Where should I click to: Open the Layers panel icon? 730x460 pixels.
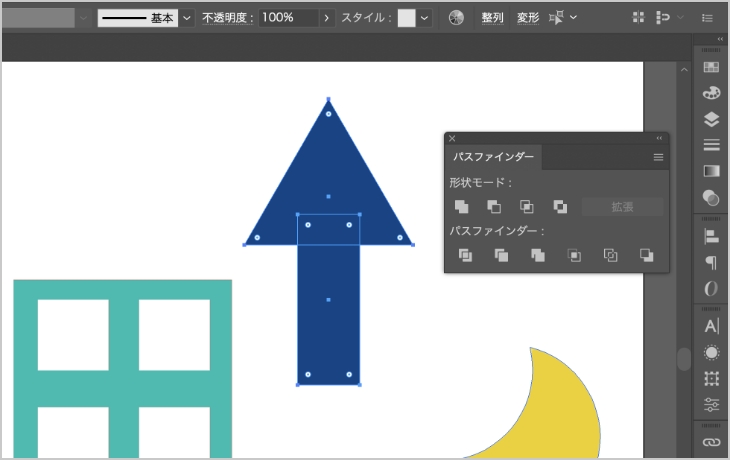711,119
